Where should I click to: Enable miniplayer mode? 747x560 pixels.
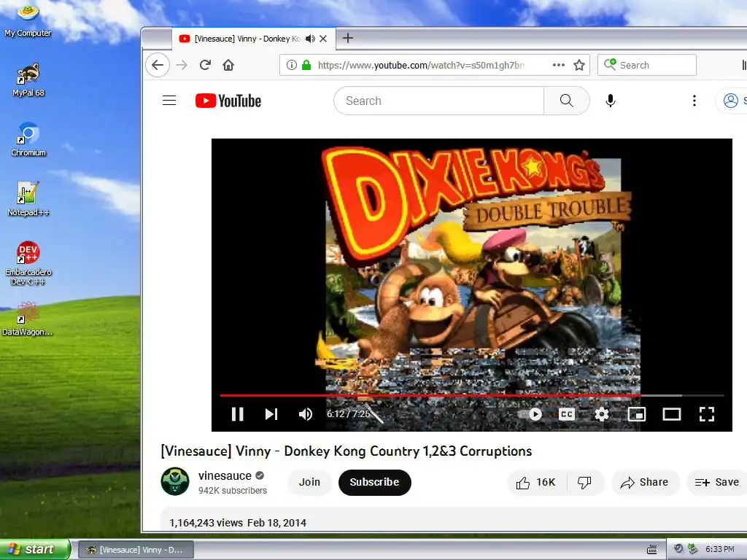pyautogui.click(x=637, y=414)
